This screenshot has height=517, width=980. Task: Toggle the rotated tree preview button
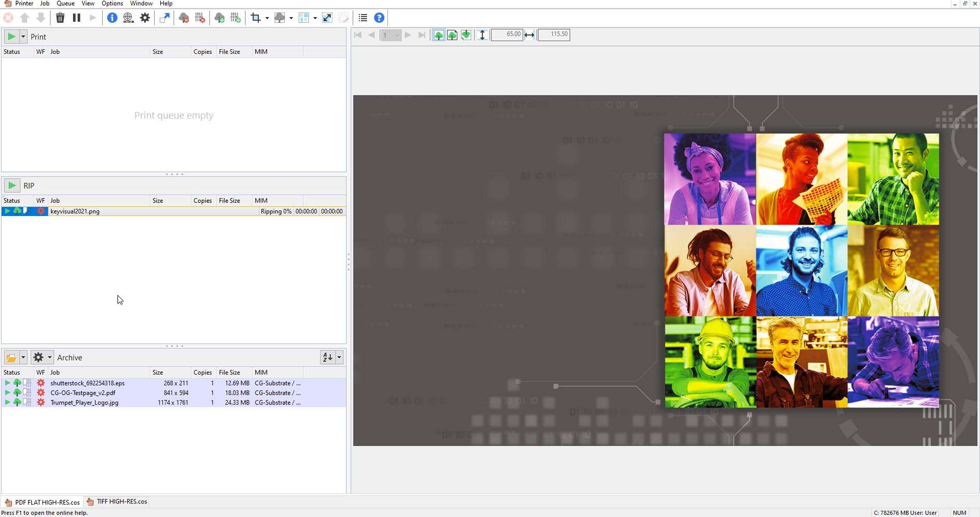tap(466, 35)
